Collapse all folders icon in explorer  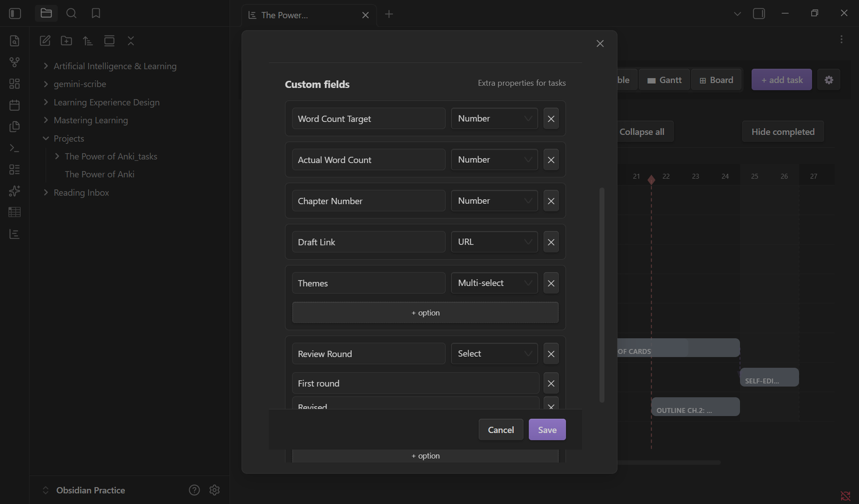(131, 41)
